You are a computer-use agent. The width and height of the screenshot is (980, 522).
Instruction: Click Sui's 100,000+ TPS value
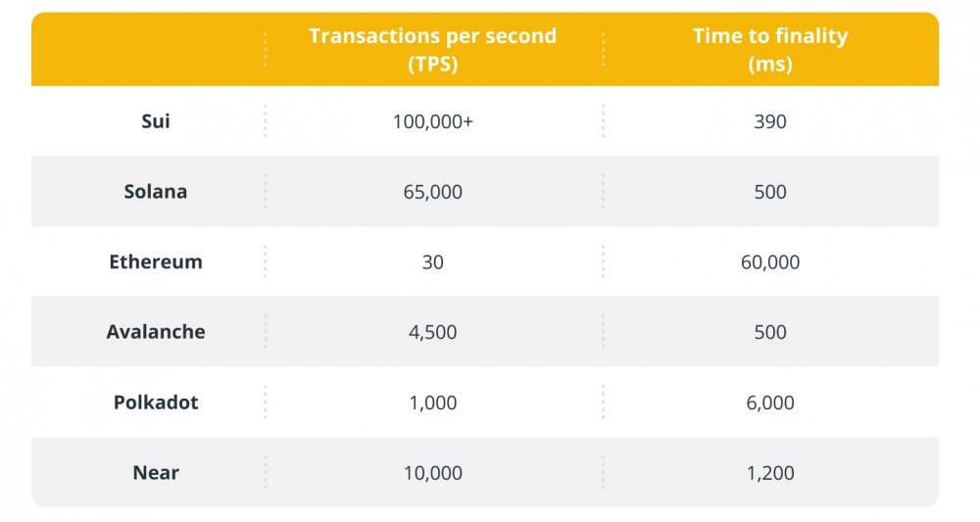click(x=432, y=121)
